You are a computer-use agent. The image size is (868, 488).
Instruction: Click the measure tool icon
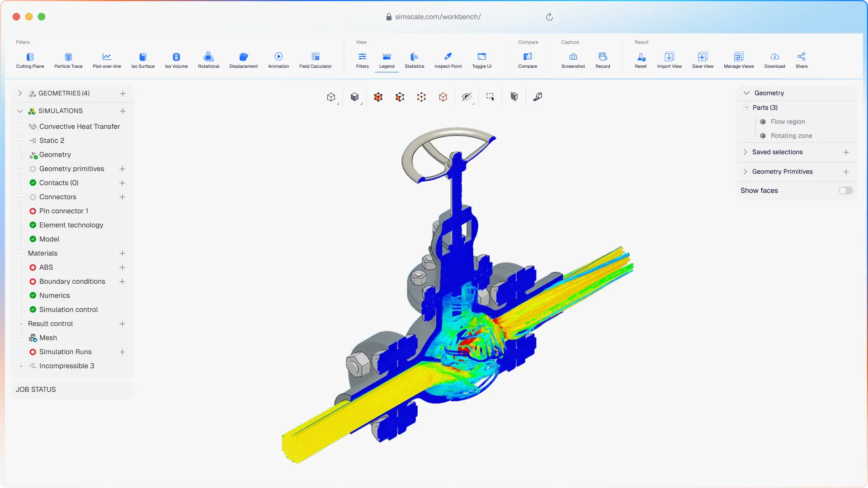(x=538, y=97)
